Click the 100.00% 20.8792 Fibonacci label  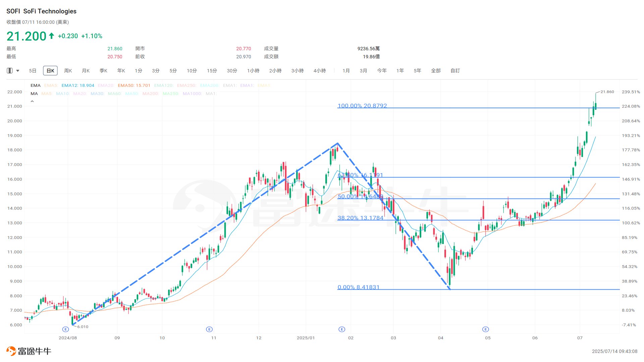pos(362,106)
